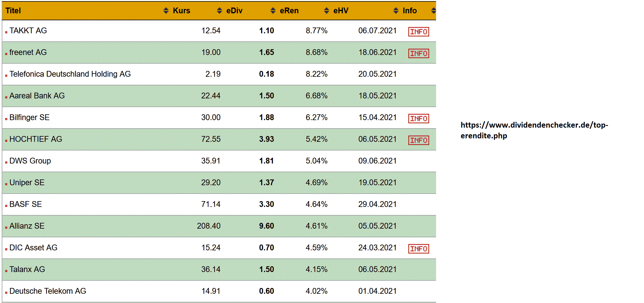644x303 pixels.
Task: Click the red bullet beside DIC Asset AG
Action: [6, 249]
